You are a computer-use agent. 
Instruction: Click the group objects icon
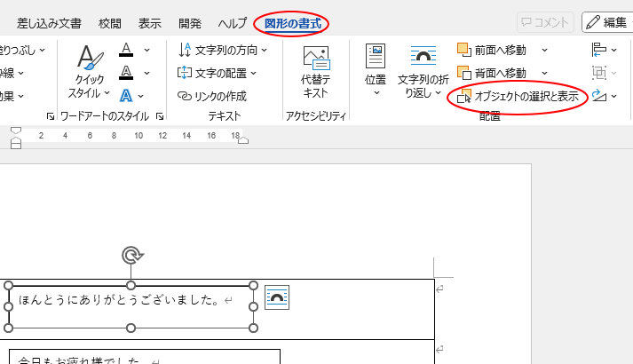[x=604, y=73]
